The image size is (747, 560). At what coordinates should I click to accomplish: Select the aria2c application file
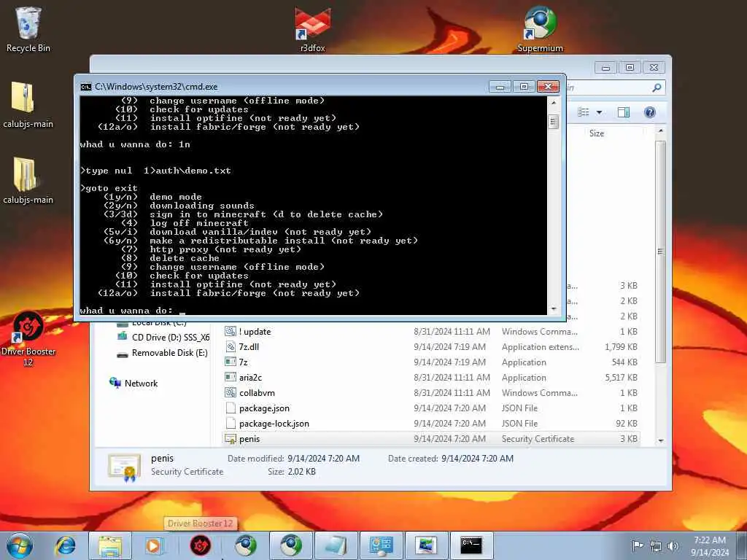pos(431,377)
